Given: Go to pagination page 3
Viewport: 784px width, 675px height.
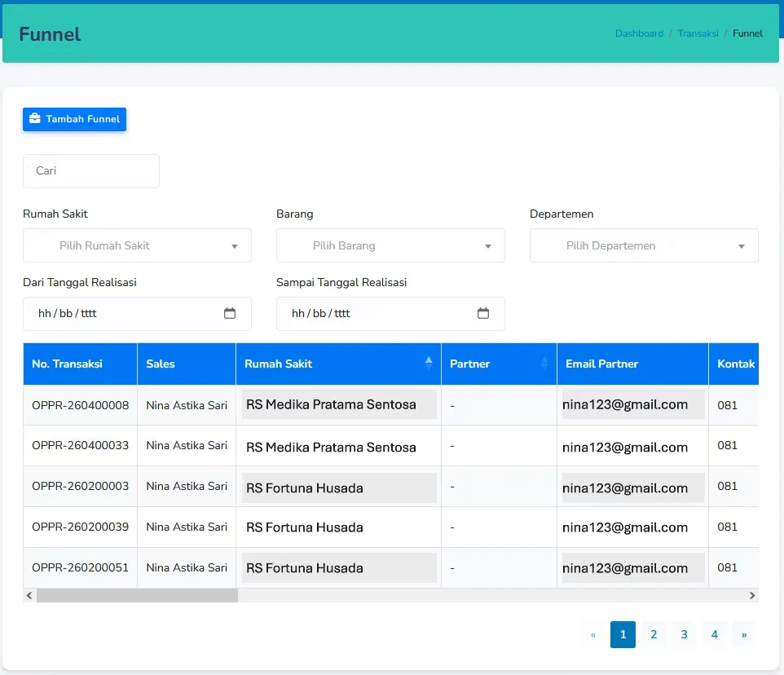Looking at the screenshot, I should point(684,634).
